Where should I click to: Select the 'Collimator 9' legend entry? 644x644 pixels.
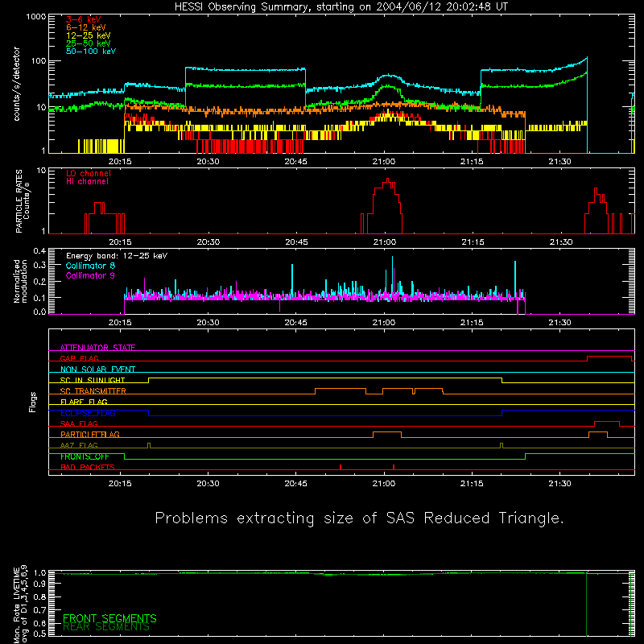point(90,275)
